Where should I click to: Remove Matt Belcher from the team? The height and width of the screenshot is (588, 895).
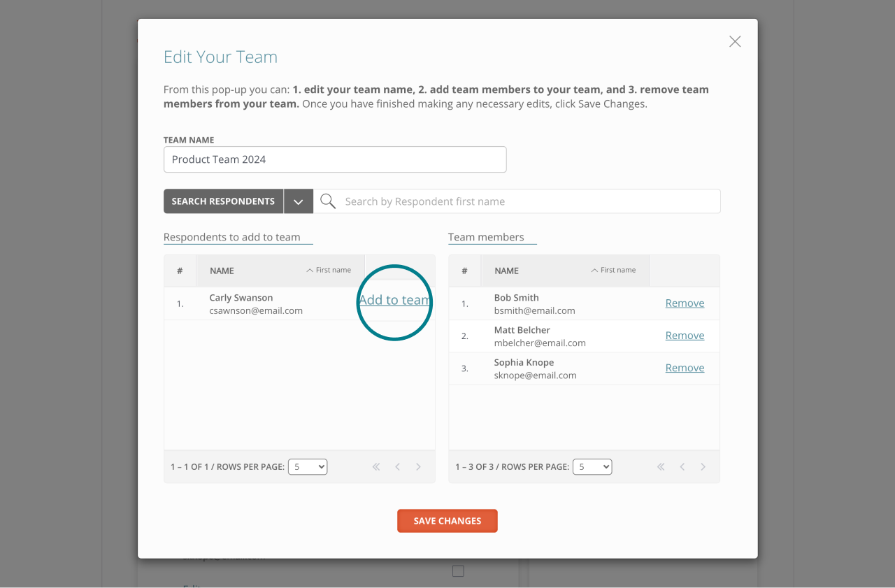point(685,336)
